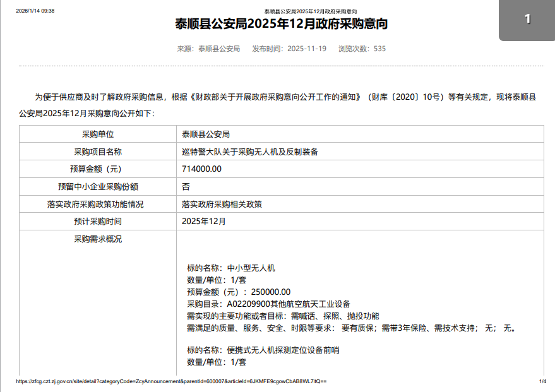Click the page number 1 badge

[527, 20]
